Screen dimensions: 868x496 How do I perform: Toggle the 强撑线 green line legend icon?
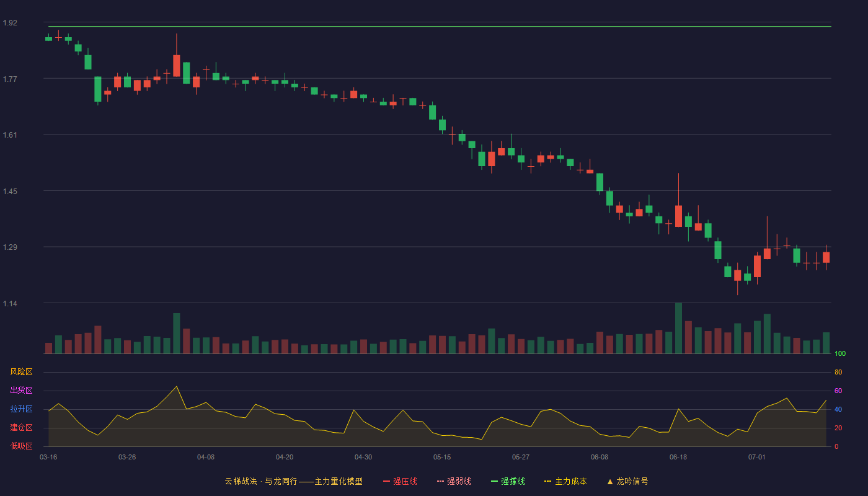coord(494,481)
